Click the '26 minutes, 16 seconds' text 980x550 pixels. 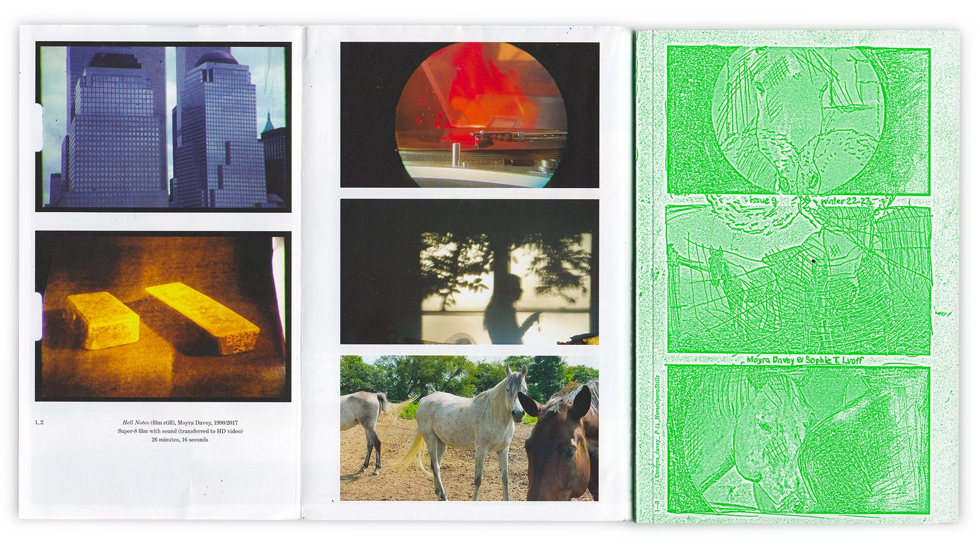[x=180, y=440]
